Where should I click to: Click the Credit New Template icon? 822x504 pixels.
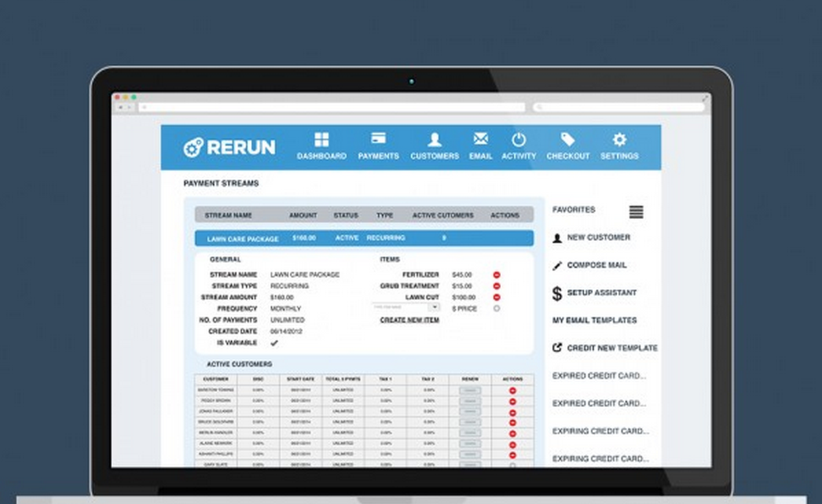557,347
